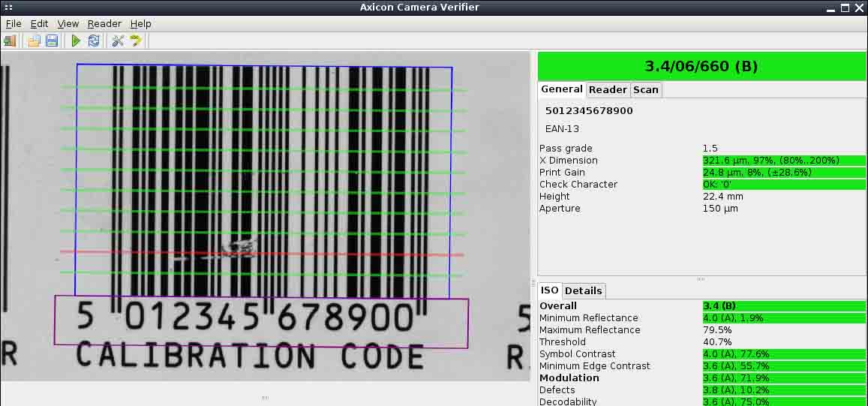Click the yellow abc highlighter icon
Screen dimensions: 868x406
[x=136, y=41]
